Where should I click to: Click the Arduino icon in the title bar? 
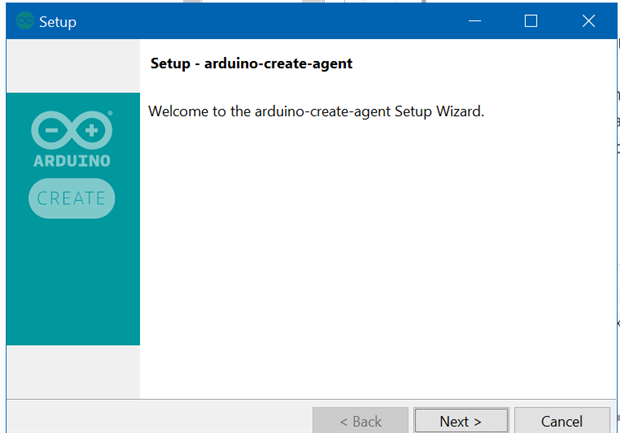25,21
